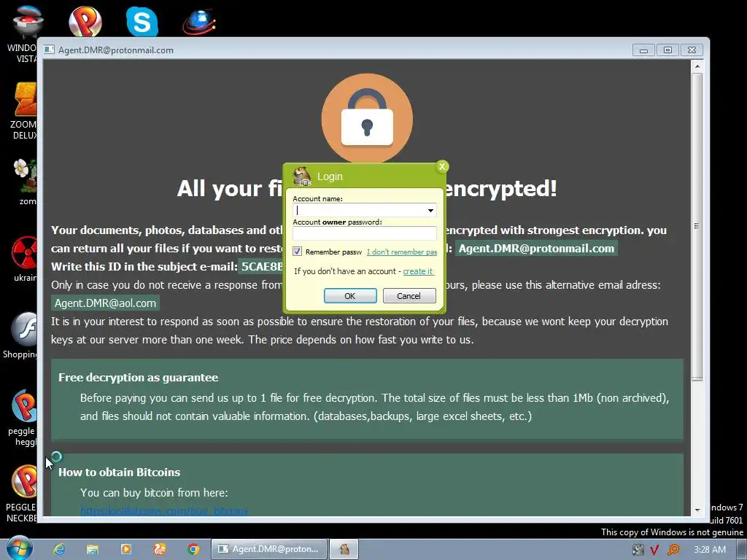Dismiss the Login dialog with Cancel
The height and width of the screenshot is (560, 747).
point(409,296)
